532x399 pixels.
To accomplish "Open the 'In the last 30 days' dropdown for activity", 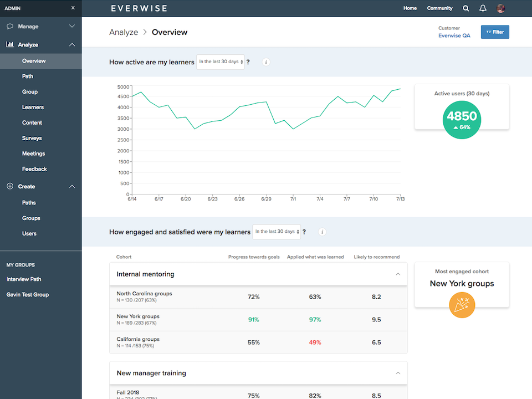I will 220,62.
